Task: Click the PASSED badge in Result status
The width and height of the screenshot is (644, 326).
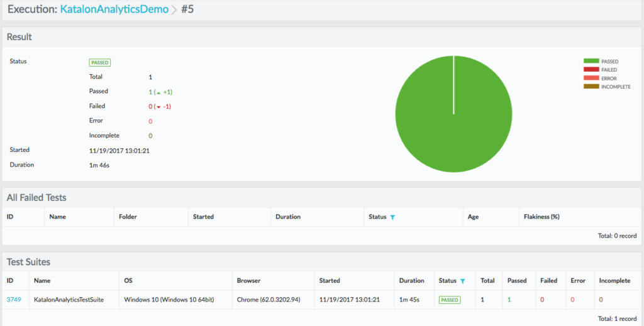Action: 100,63
